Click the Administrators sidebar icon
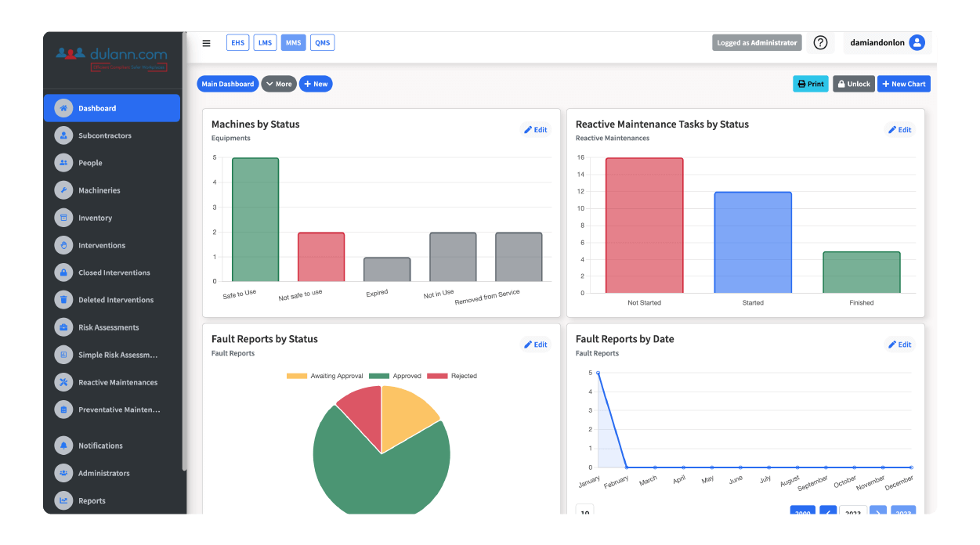 63,473
